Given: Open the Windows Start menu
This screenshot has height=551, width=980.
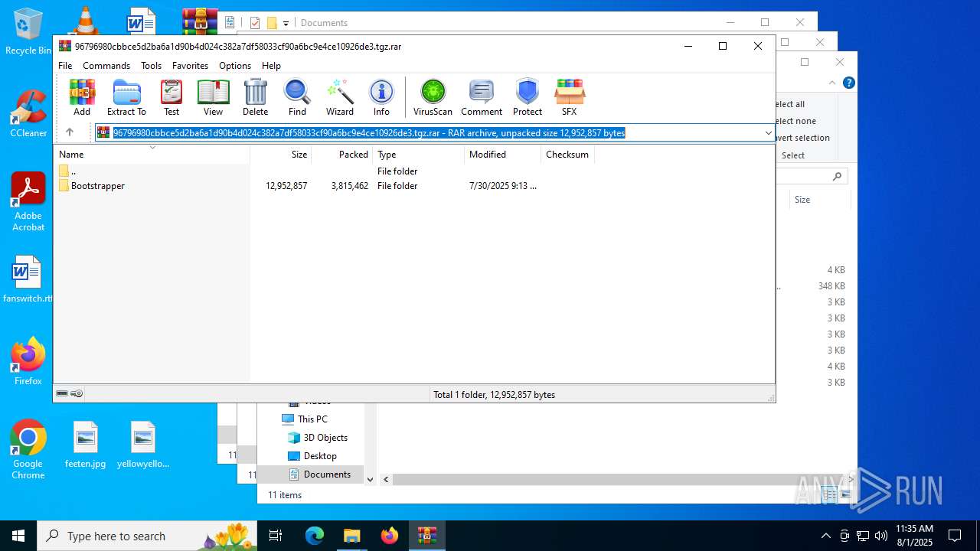Looking at the screenshot, I should coord(18,536).
